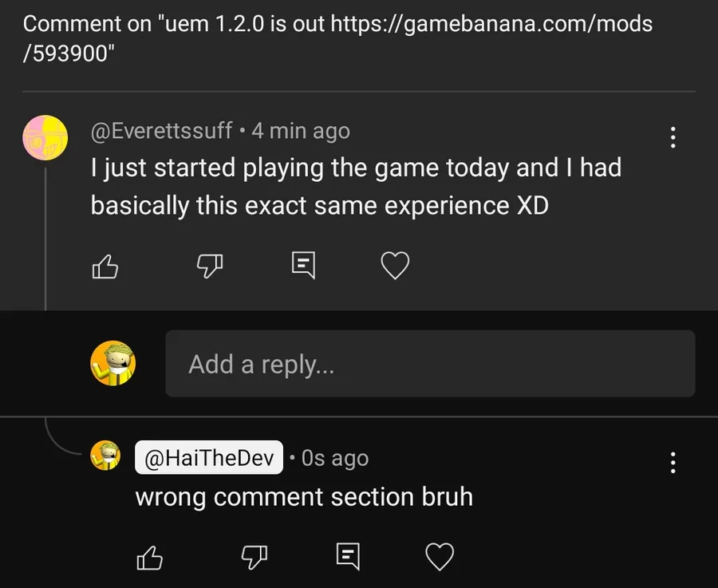Heart the @Everettssuff comment
The width and height of the screenshot is (718, 588).
click(395, 266)
